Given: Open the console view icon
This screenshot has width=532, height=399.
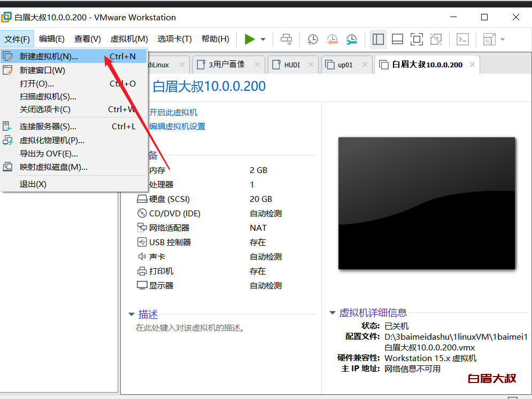Looking at the screenshot, I should (x=463, y=40).
